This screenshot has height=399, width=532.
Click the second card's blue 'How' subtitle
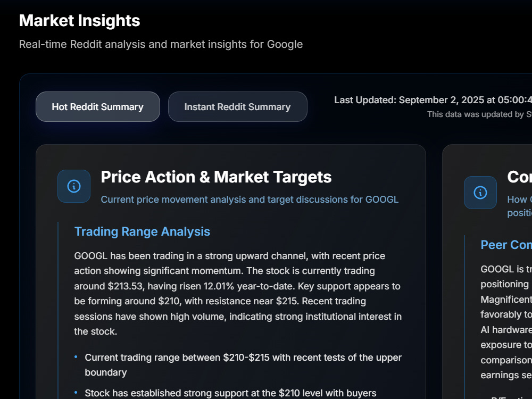519,206
